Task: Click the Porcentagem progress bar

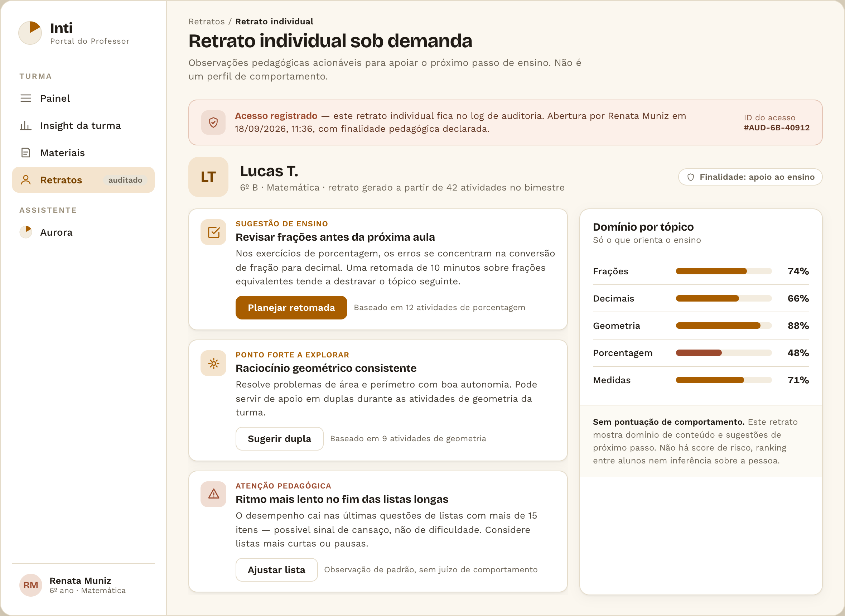Action: [724, 353]
